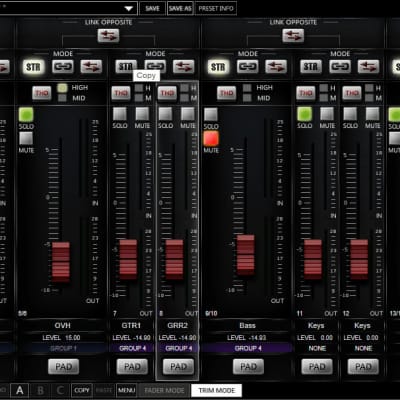Select STR mode above the two Keys channels
The height and width of the screenshot is (400, 400).
click(311, 67)
